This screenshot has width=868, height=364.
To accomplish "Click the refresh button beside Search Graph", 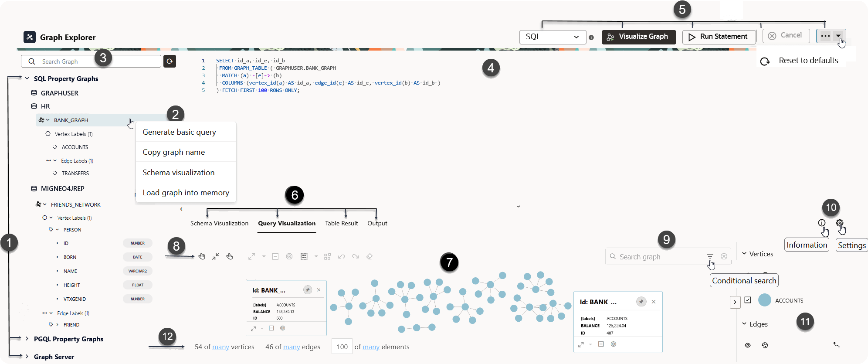I will [170, 61].
